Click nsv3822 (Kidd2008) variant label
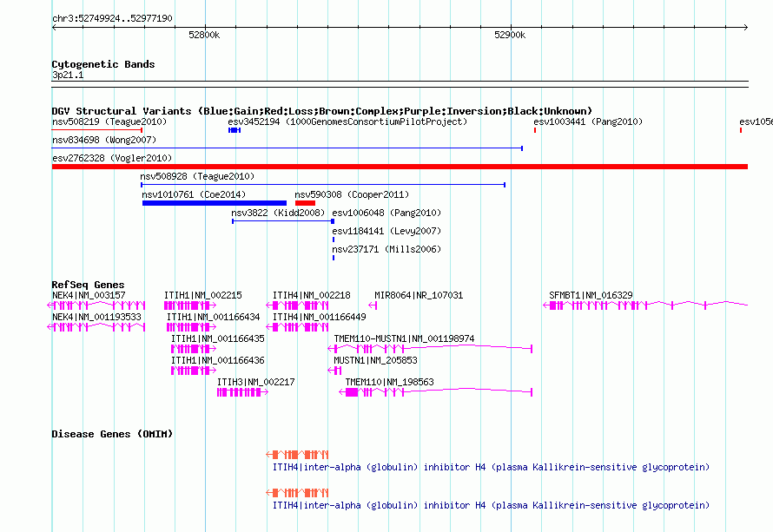The image size is (773, 532). (x=278, y=213)
